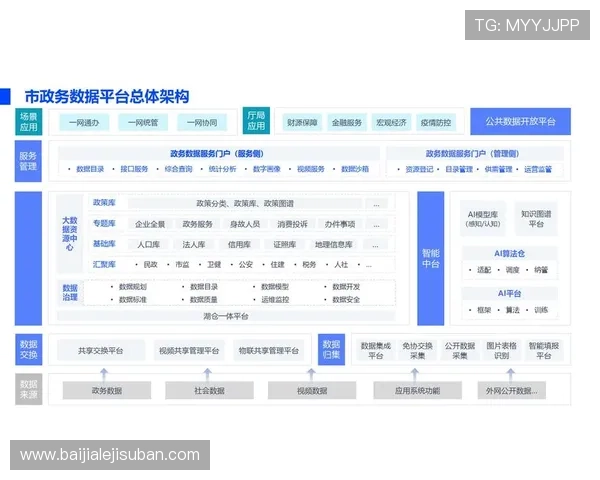Screen dimensions: 600x480
Task: Click the 目录管理 item
Action: tap(459, 169)
